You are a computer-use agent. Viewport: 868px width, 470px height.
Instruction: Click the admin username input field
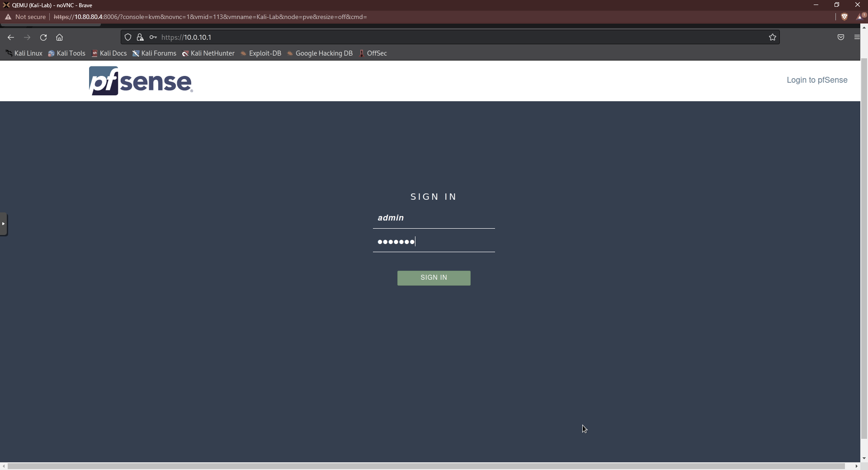click(x=434, y=218)
